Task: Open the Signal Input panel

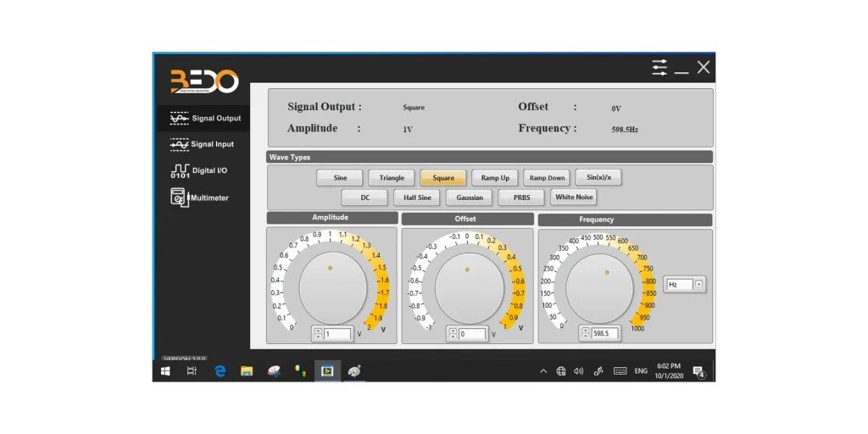Action: [202, 144]
